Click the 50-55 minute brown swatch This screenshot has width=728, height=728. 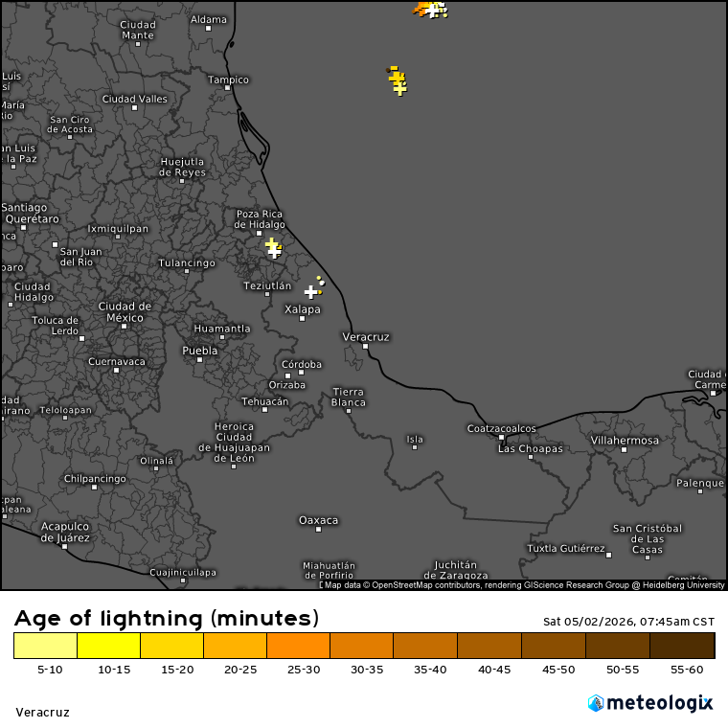pyautogui.click(x=618, y=646)
